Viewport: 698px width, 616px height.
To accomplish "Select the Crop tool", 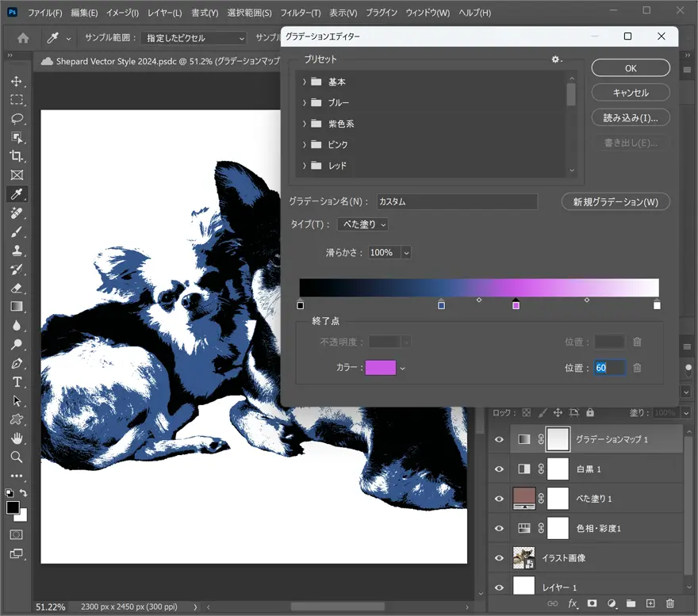I will (17, 156).
